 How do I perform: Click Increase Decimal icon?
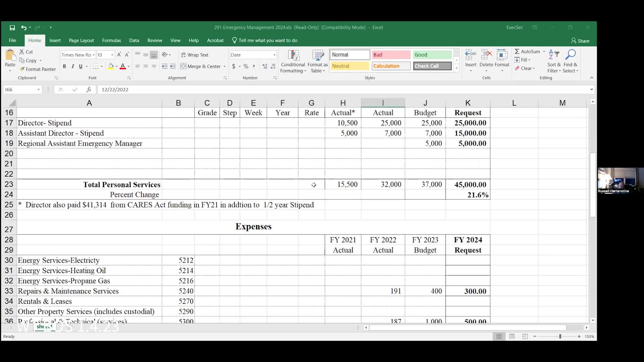click(265, 66)
